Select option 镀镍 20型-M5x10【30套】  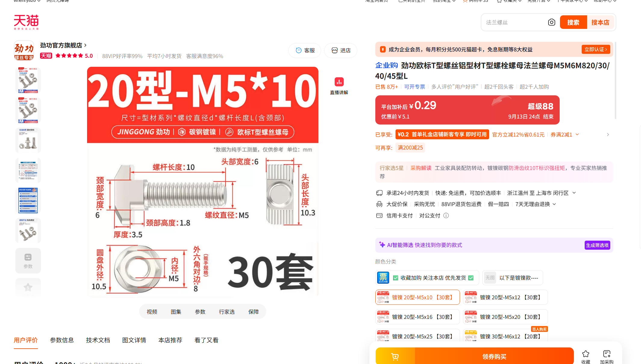(x=417, y=297)
